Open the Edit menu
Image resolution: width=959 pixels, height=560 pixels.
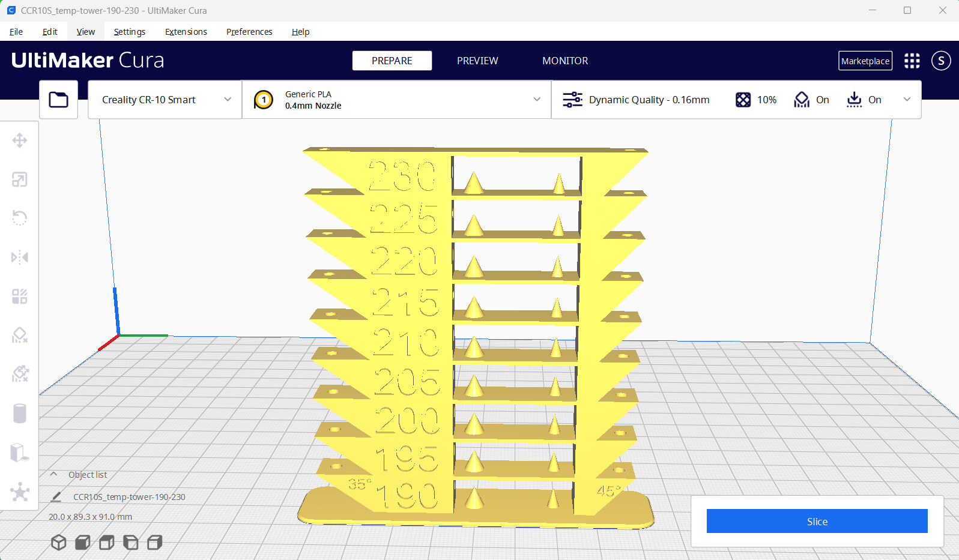pos(50,32)
